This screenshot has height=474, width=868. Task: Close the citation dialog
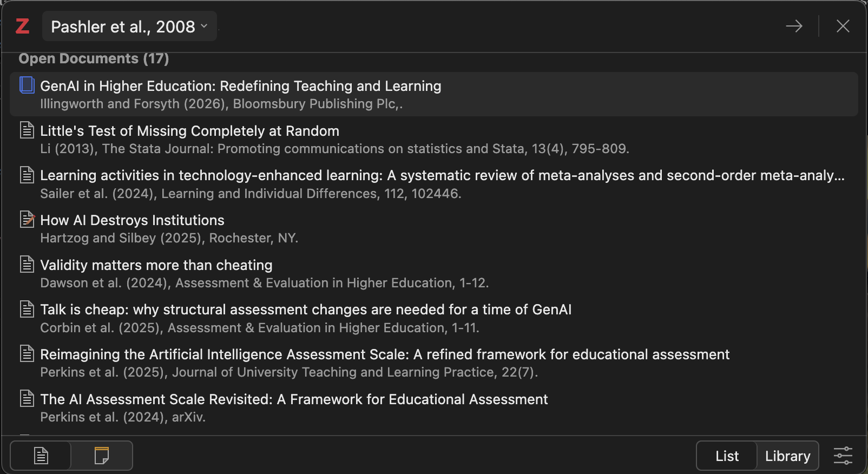click(843, 26)
